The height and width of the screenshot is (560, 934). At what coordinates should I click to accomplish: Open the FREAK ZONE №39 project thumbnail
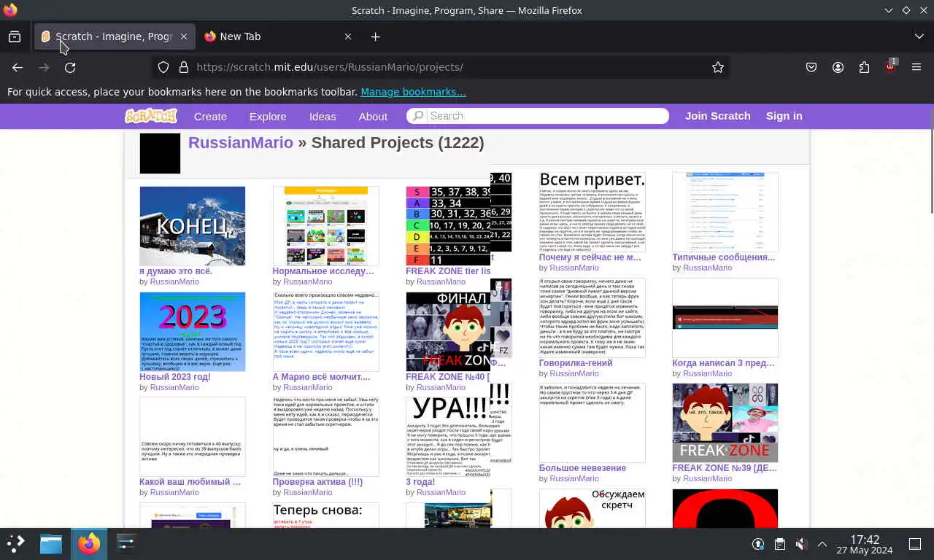(x=725, y=423)
